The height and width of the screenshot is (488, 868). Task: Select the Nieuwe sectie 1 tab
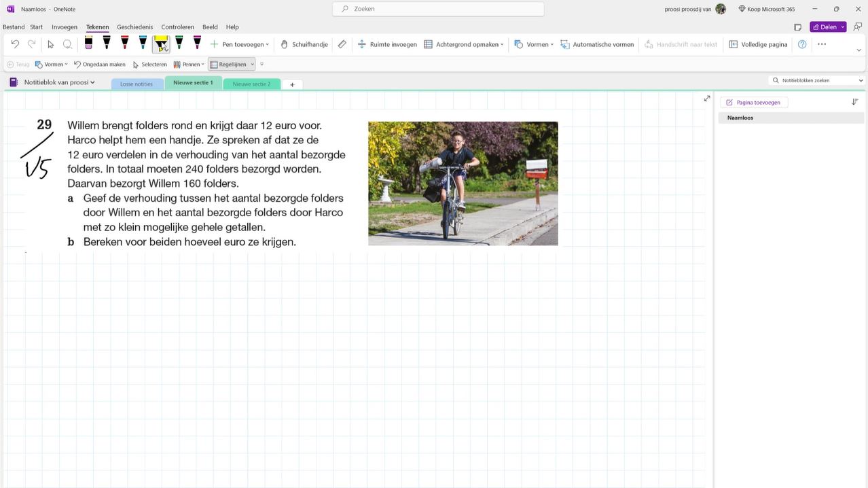[x=193, y=83]
